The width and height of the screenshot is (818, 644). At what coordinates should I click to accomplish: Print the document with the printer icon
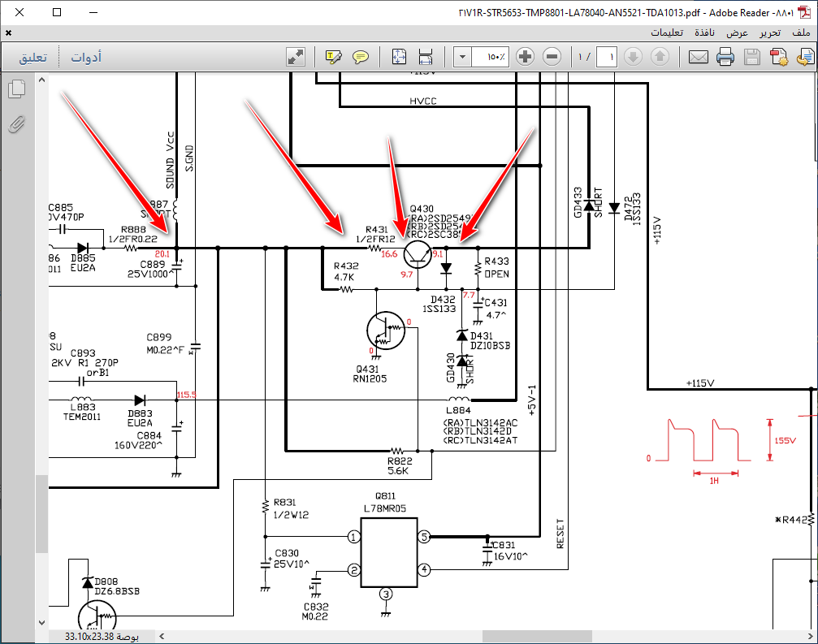point(725,57)
